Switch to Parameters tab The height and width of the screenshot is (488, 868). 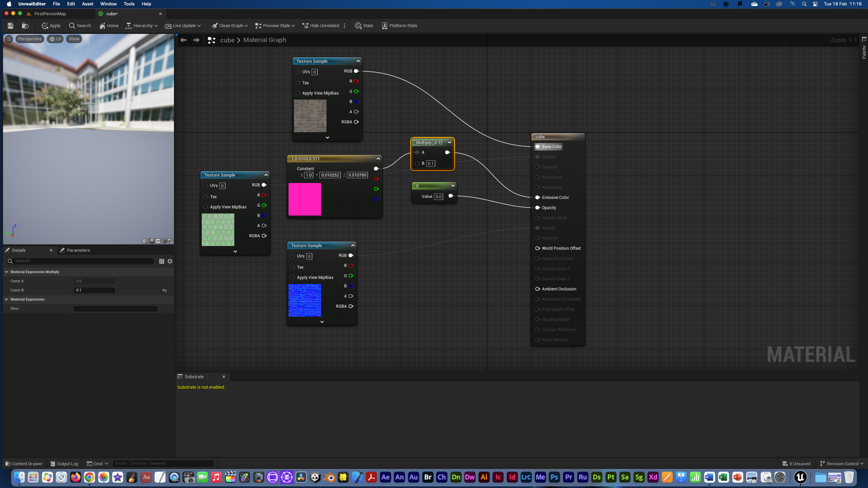(75, 250)
